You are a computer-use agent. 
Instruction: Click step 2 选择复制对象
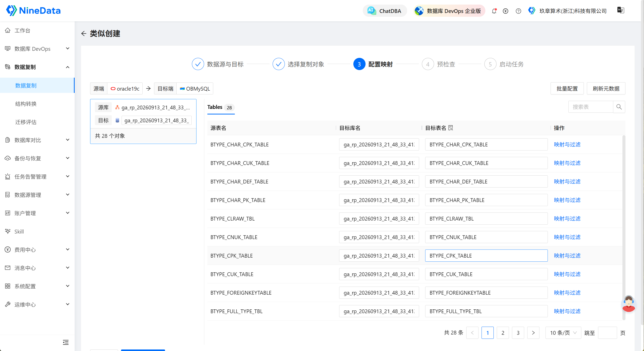pos(299,64)
